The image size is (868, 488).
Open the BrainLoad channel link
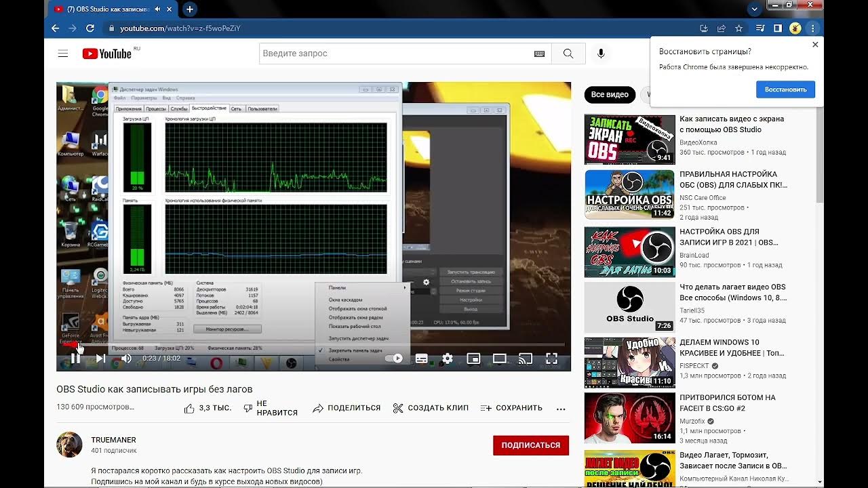pyautogui.click(x=694, y=256)
